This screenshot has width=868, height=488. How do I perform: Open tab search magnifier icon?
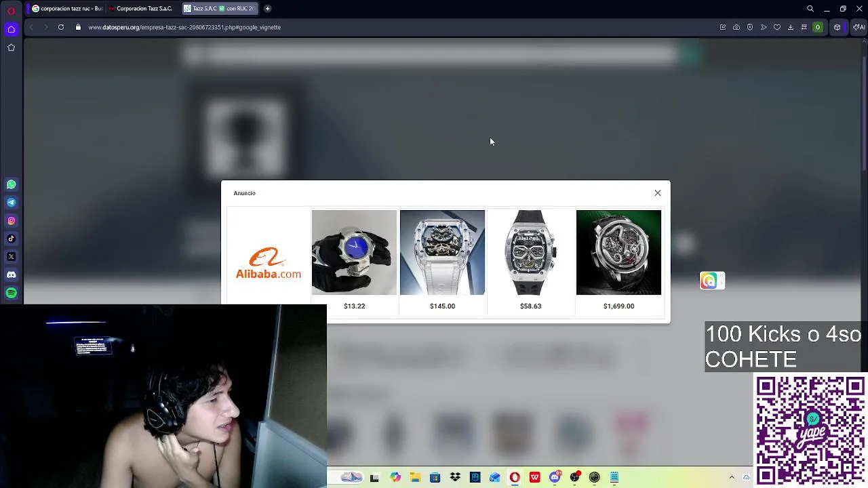tap(810, 9)
